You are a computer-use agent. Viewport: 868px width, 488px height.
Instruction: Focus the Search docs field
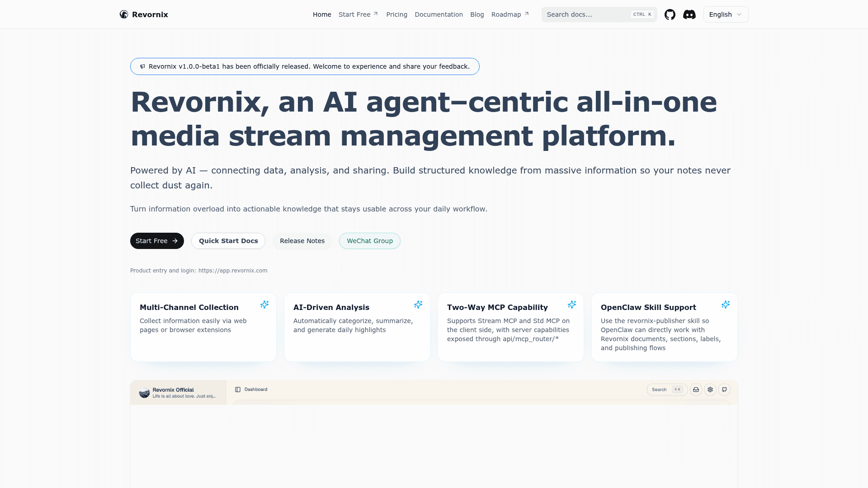tap(599, 14)
